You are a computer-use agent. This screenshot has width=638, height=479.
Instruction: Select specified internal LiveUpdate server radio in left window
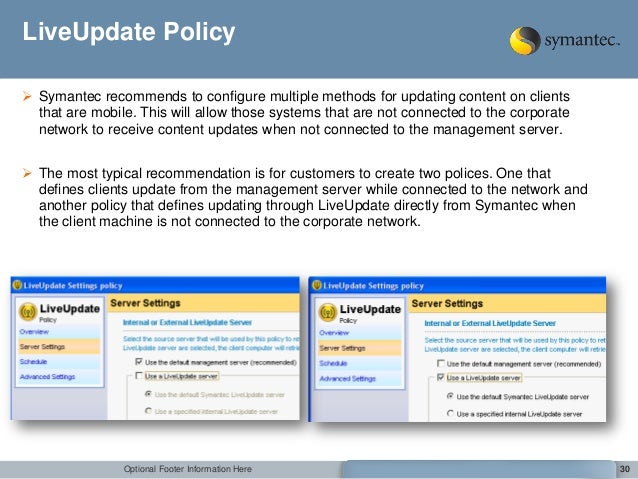tap(149, 411)
